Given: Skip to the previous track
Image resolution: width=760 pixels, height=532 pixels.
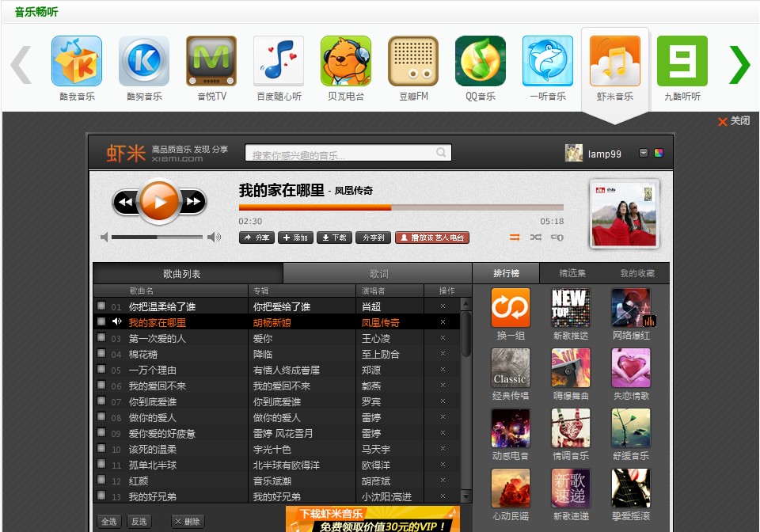Looking at the screenshot, I should tap(126, 202).
